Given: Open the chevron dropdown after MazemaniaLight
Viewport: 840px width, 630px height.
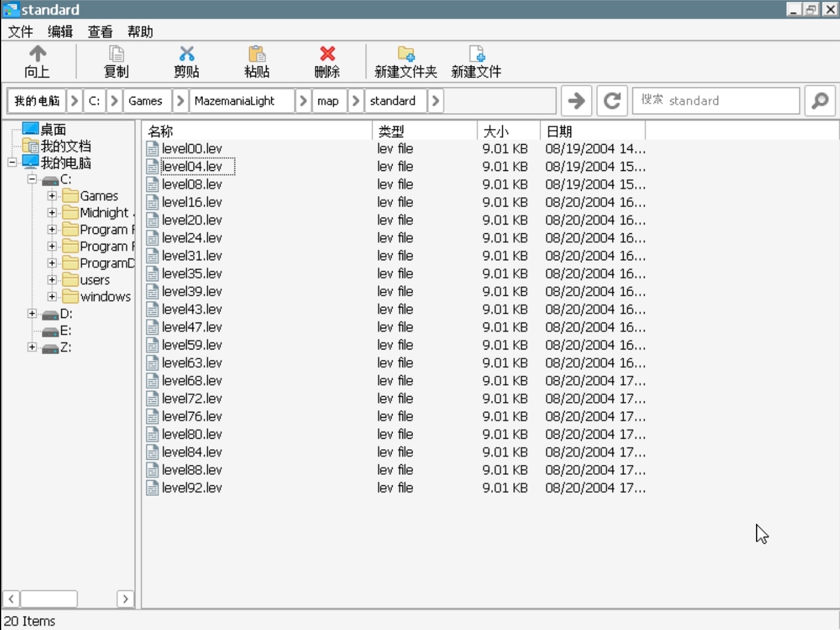Looking at the screenshot, I should pos(303,101).
